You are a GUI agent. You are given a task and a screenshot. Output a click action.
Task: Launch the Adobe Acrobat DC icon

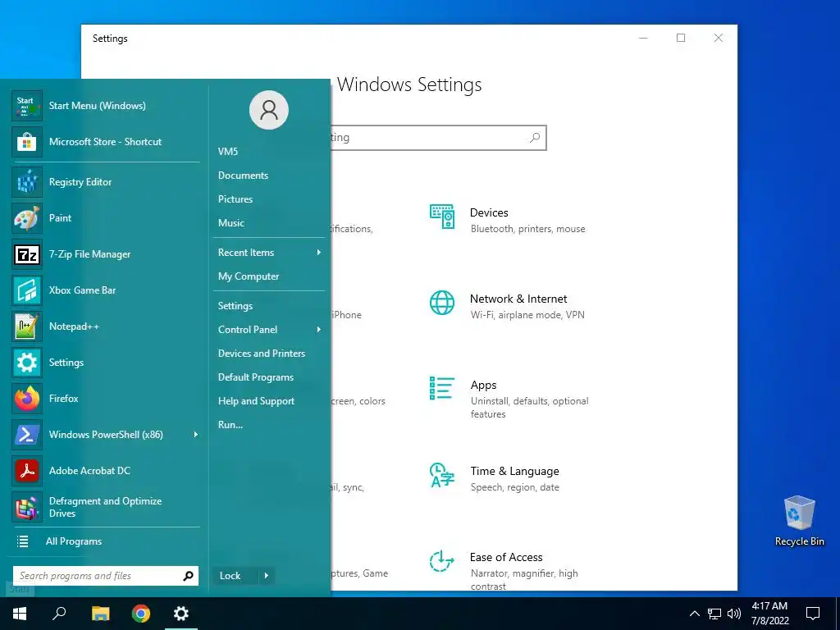(x=27, y=471)
